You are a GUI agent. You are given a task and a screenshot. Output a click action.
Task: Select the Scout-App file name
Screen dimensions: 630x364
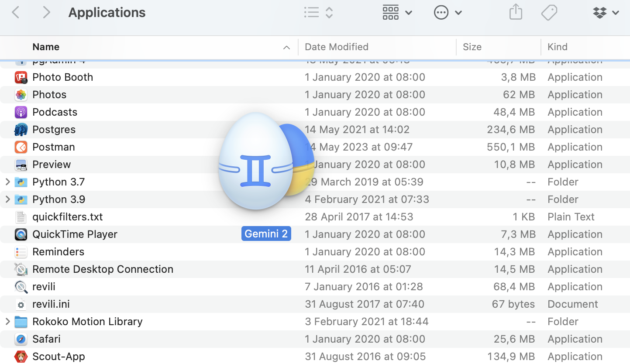pos(59,357)
